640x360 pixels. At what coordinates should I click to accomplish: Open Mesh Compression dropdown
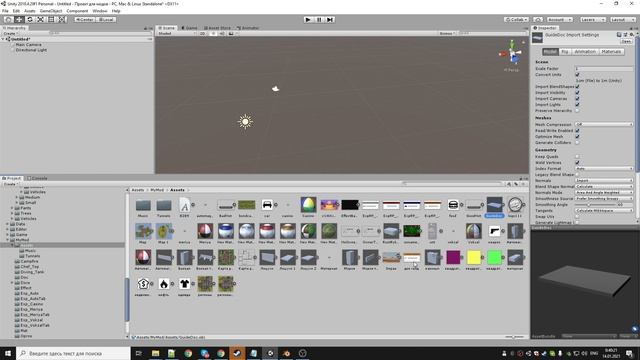point(604,124)
